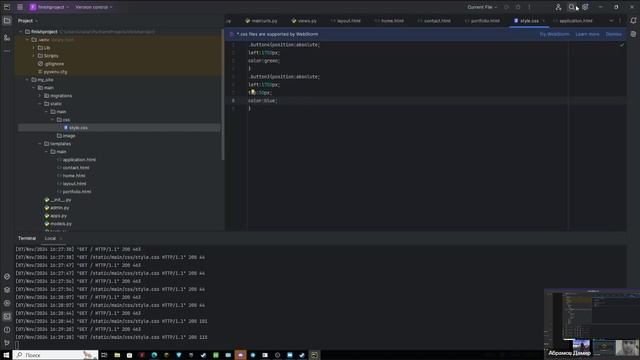
Task: Collapse the my_site folder
Action: (27, 80)
